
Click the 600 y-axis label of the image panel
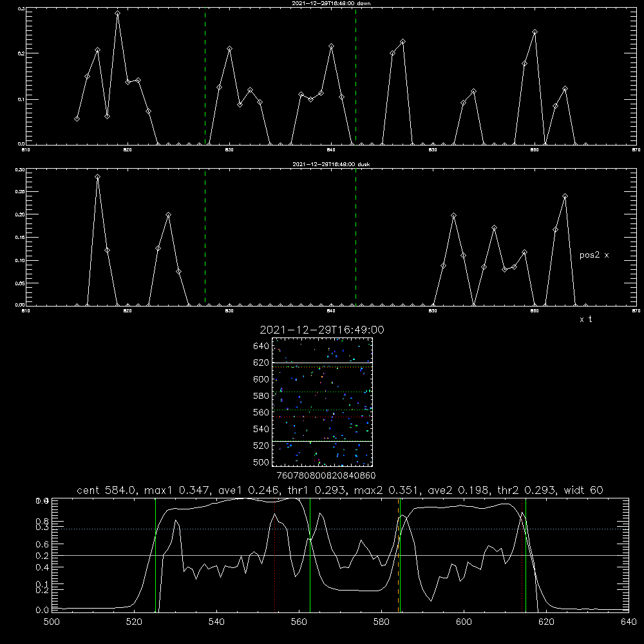tap(261, 379)
